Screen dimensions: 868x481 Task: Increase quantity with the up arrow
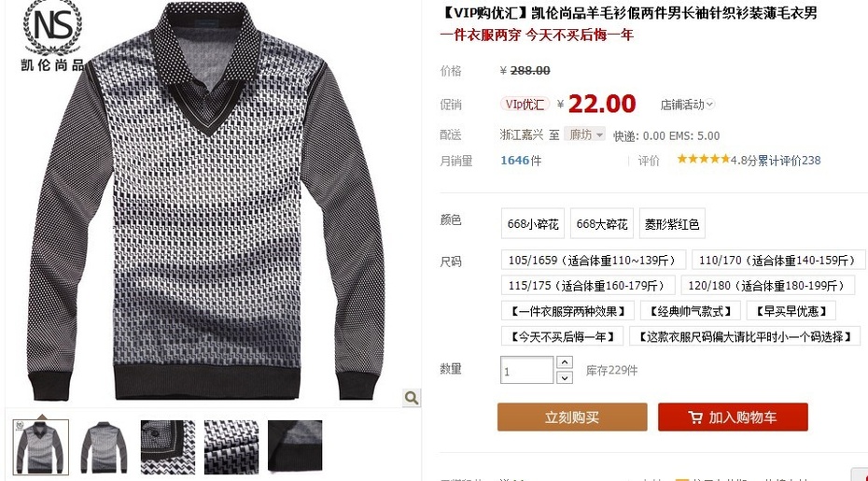click(564, 362)
